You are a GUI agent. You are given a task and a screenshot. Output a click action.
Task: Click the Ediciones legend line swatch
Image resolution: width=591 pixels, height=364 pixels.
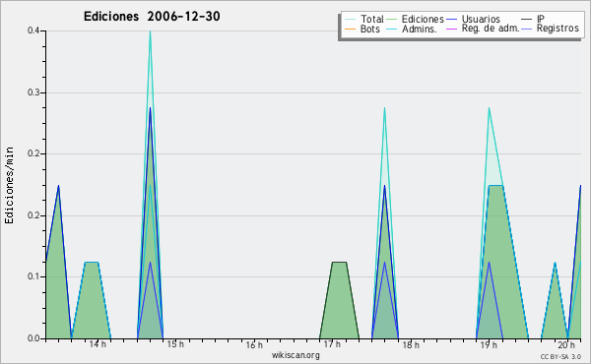(392, 20)
